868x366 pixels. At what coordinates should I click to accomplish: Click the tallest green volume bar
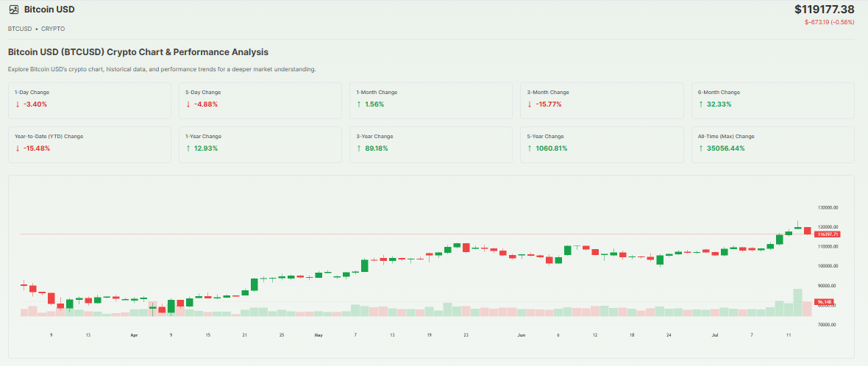(797, 302)
